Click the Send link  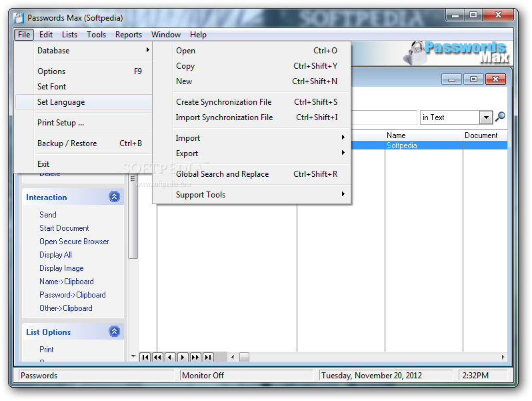tap(48, 215)
